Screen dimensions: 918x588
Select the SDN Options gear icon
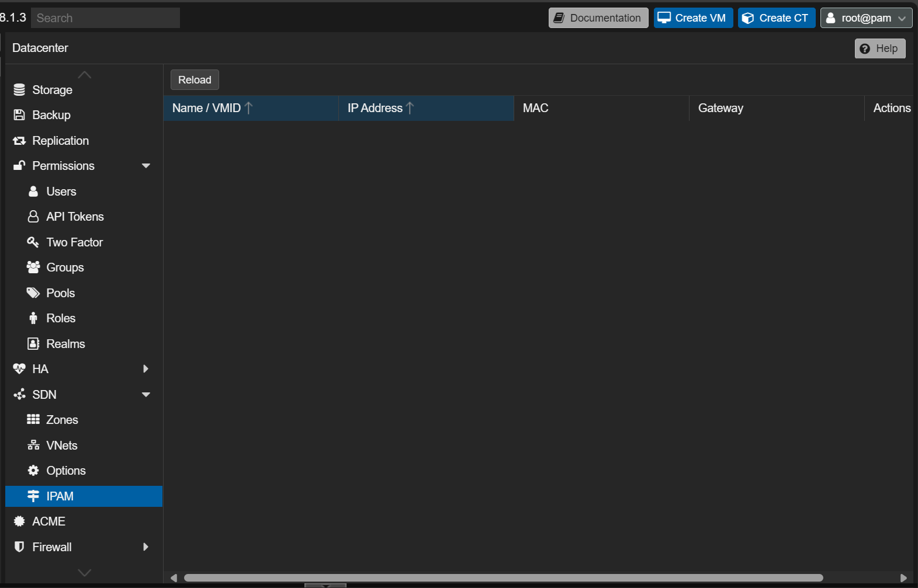(x=33, y=471)
